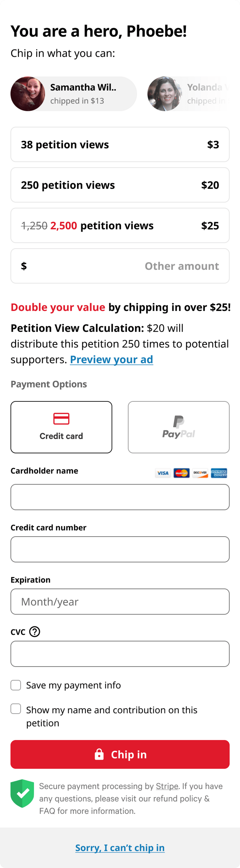Choose the $25 for 2,500 views option

pos(120,225)
